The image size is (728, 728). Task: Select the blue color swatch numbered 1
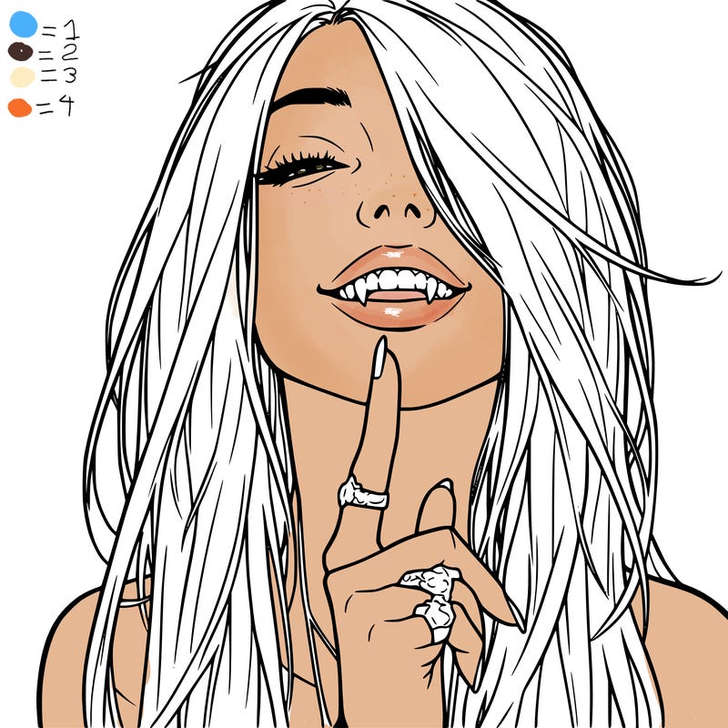coord(23,25)
